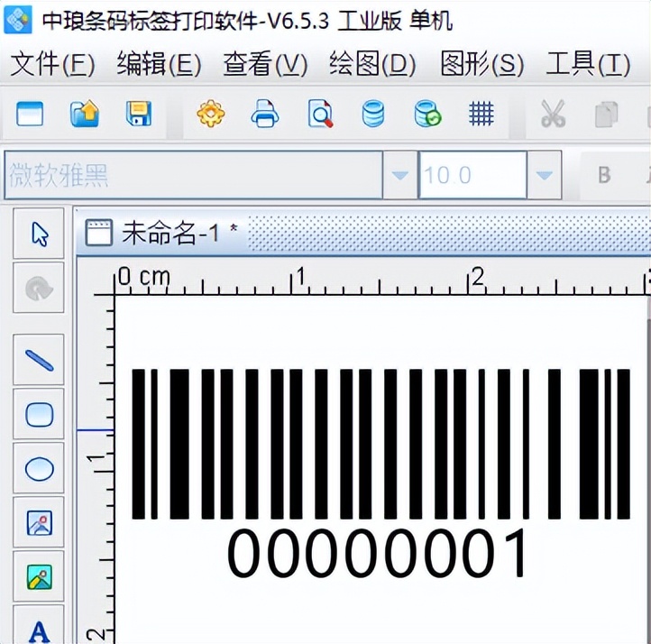Screen dimensions: 651x644
Task: Open the 工具(T) menu
Action: pos(588,64)
